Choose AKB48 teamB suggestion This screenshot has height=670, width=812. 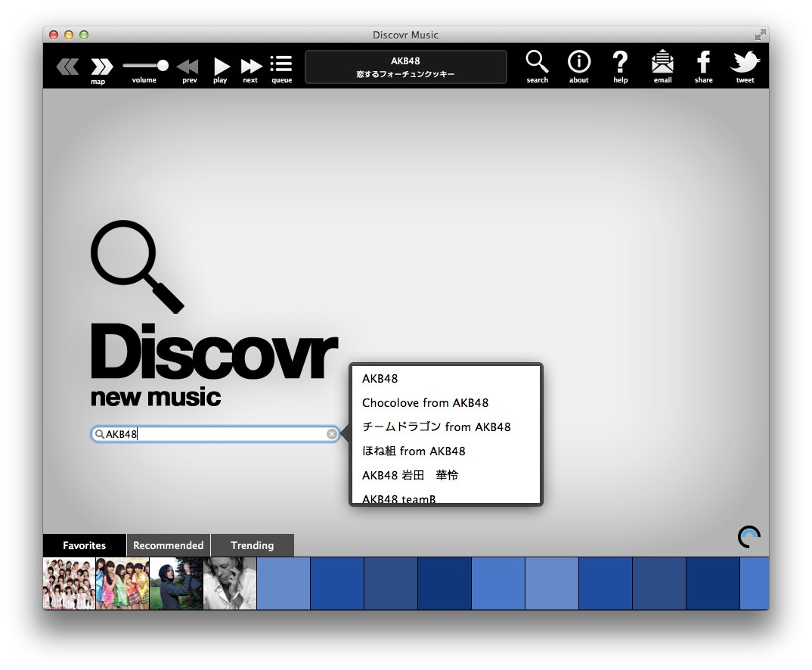446,497
